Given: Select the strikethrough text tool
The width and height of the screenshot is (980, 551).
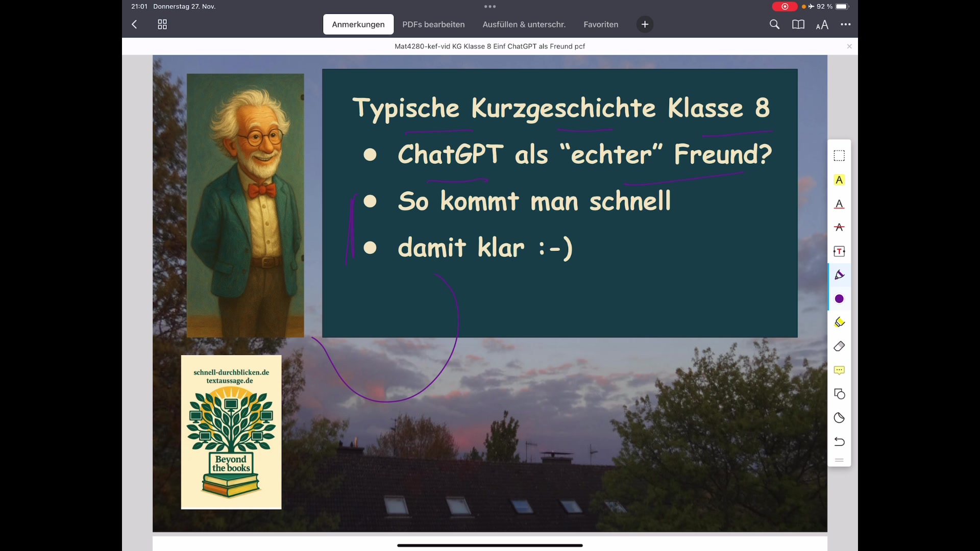Looking at the screenshot, I should [x=840, y=228].
